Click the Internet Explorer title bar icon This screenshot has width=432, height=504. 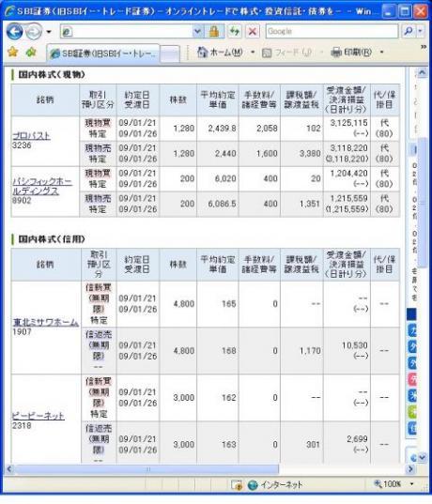9,11
